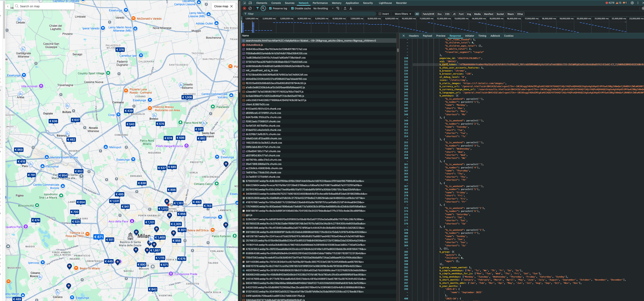
Task: Uncheck the Disable cache checkbox
Action: point(292,8)
